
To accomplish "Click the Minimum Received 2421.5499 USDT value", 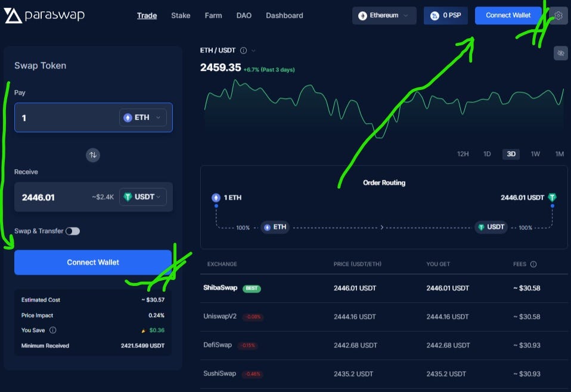I will pos(143,346).
